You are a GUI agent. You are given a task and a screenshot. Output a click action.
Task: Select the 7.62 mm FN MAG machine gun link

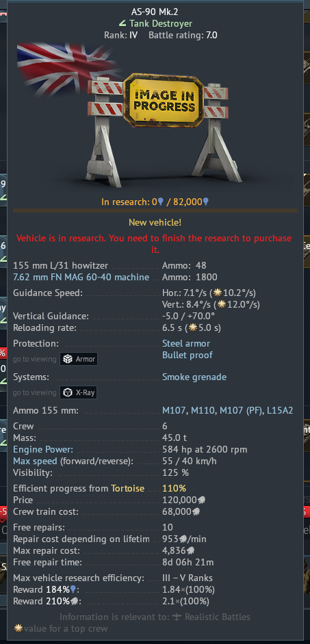tap(81, 278)
